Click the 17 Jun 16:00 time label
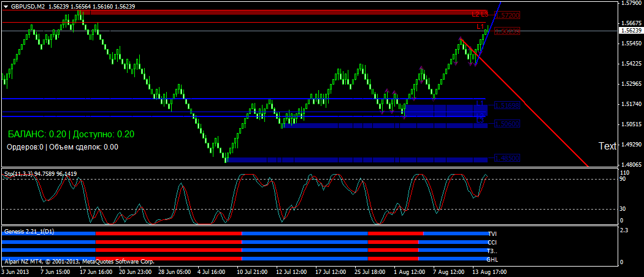 (x=96, y=271)
